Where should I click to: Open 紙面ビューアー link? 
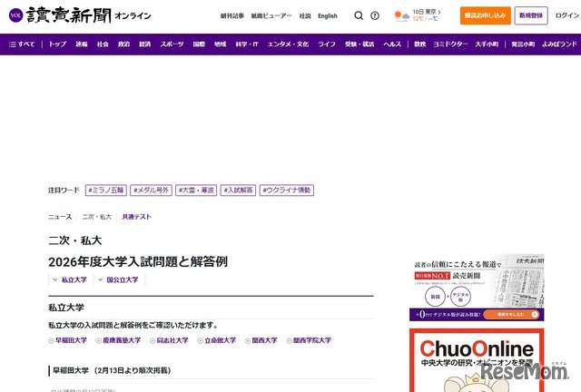271,16
